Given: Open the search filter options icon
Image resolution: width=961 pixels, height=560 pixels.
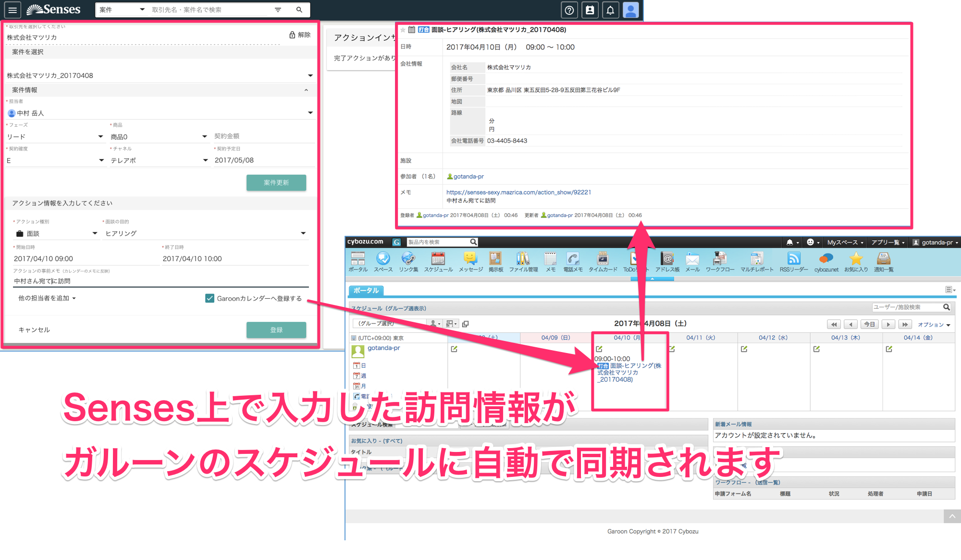Looking at the screenshot, I should pos(278,10).
